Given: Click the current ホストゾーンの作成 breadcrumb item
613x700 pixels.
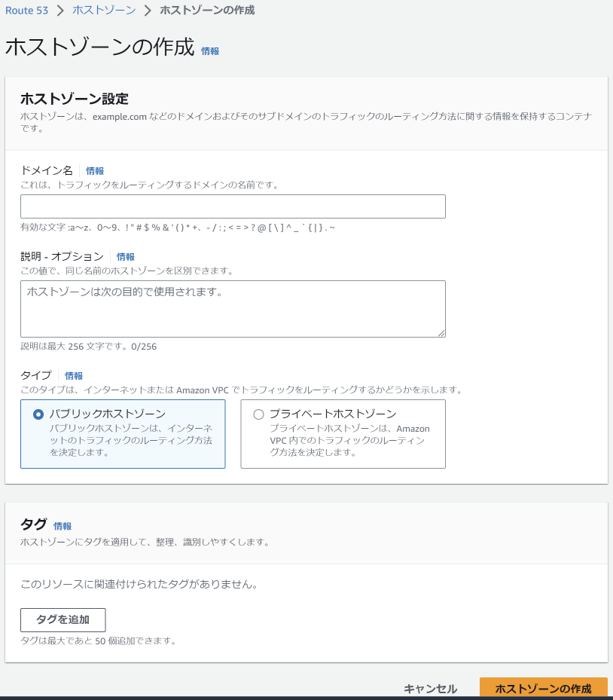Looking at the screenshot, I should (x=207, y=11).
